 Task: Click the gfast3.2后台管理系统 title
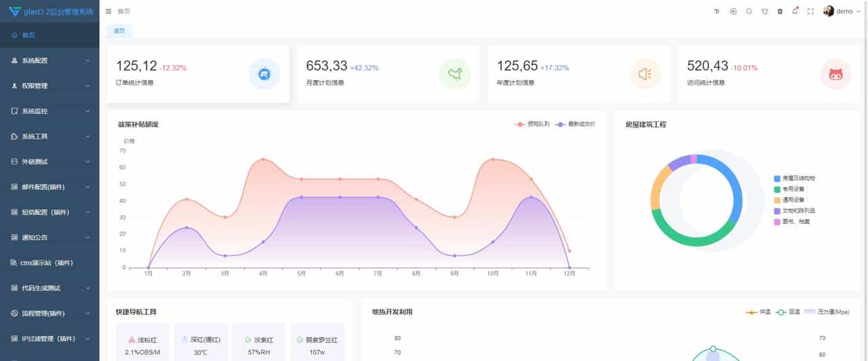58,12
